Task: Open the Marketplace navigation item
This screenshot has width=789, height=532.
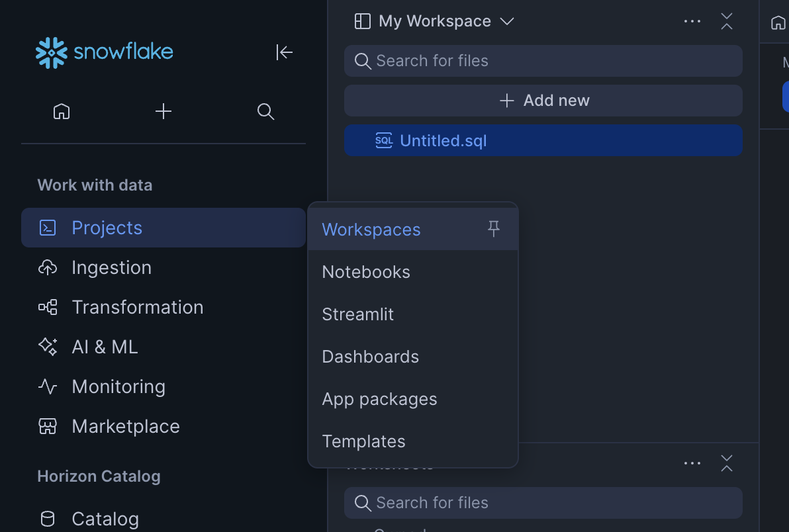Action: (125, 426)
